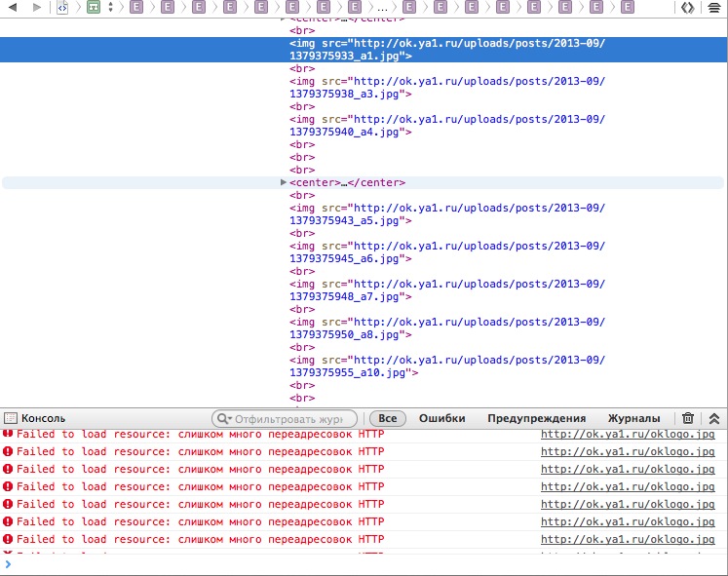Select the img node for a5.jpg
Viewport: 728px width, 576px height.
tap(446, 214)
